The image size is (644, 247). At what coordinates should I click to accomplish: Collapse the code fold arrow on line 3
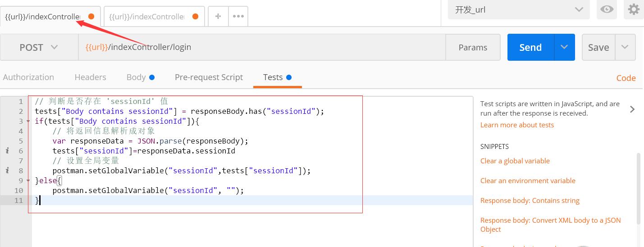pos(28,121)
